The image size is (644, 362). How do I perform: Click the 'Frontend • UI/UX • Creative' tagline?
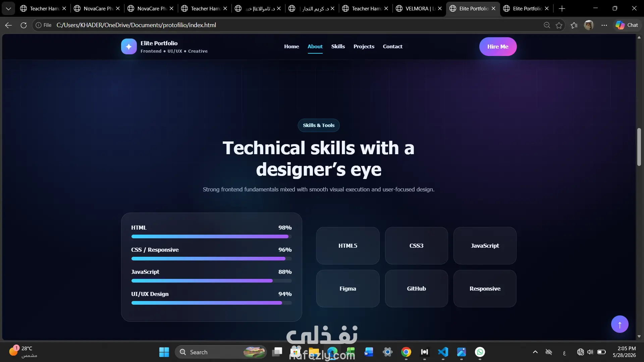174,51
